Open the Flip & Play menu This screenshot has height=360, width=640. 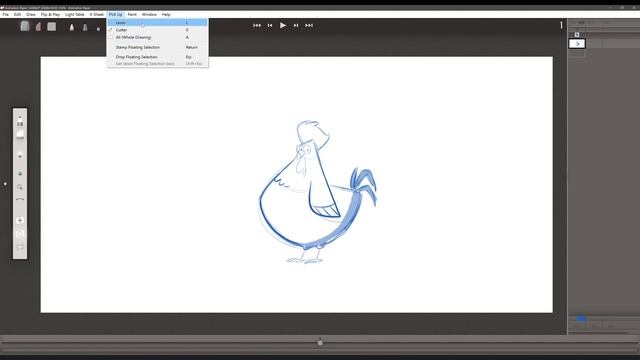(x=50, y=14)
